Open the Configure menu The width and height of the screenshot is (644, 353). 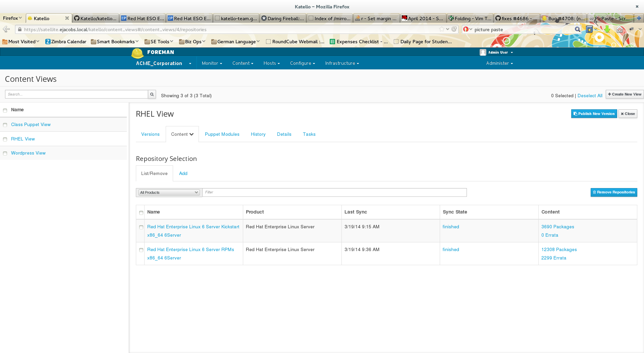[303, 63]
